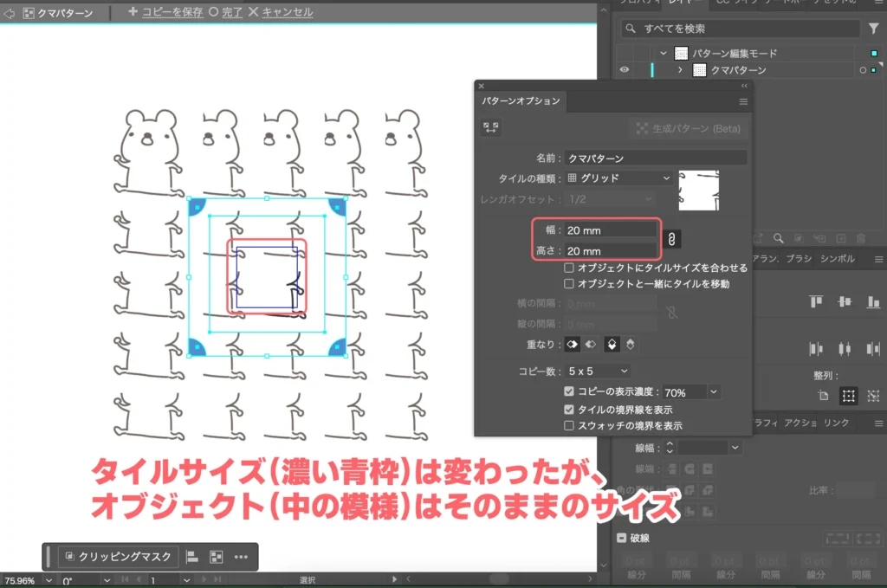Toggle visibility eye of クマパターン layer
Image resolution: width=887 pixels, height=588 pixels.
tap(625, 70)
